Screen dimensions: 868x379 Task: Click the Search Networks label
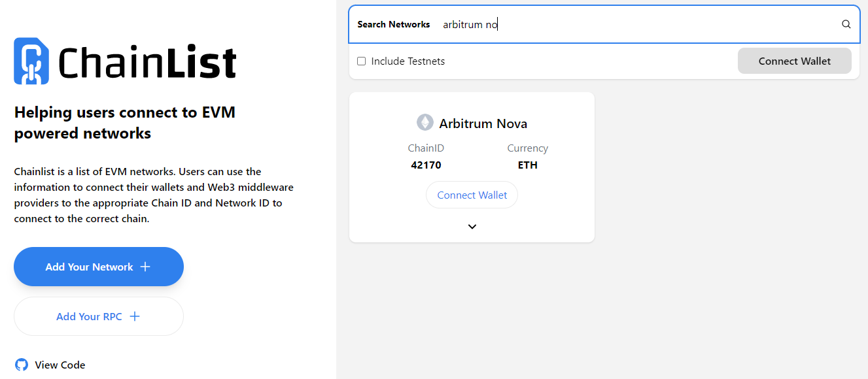tap(394, 24)
